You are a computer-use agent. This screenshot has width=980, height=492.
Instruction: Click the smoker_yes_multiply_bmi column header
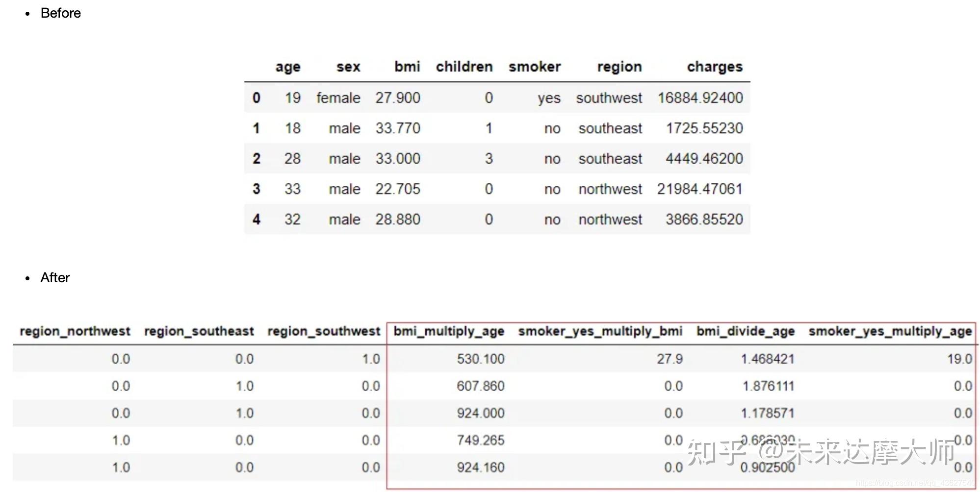601,331
